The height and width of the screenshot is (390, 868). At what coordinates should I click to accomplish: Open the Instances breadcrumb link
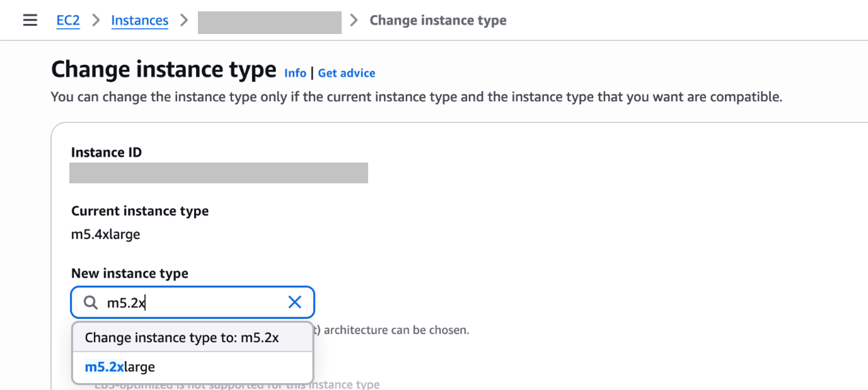coord(139,20)
